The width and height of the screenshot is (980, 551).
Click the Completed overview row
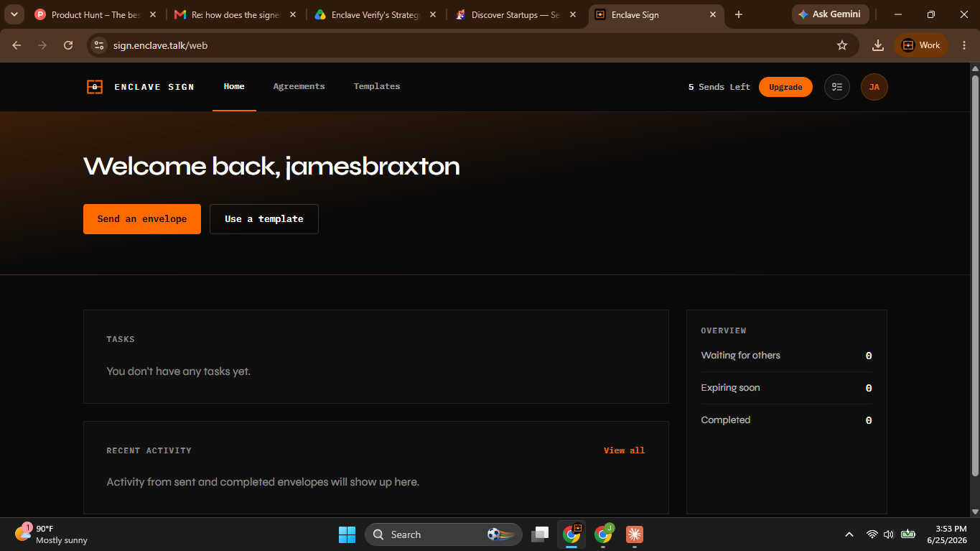[786, 420]
